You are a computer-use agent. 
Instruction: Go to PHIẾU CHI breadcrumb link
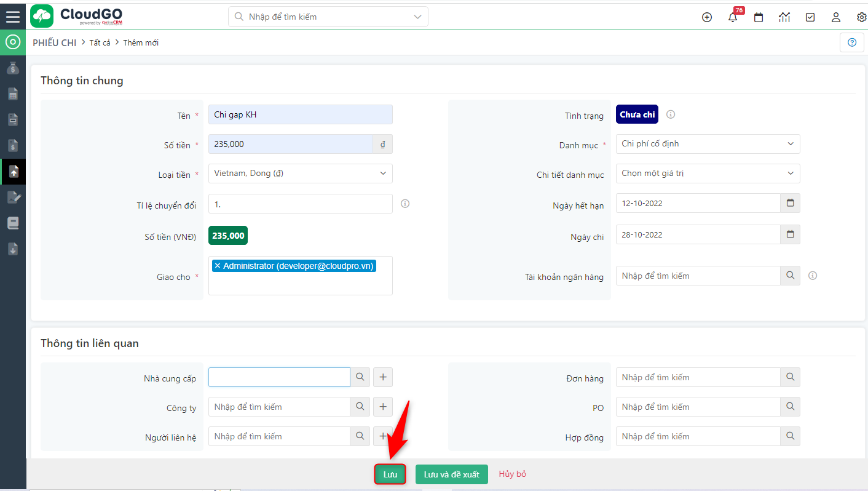coord(54,42)
